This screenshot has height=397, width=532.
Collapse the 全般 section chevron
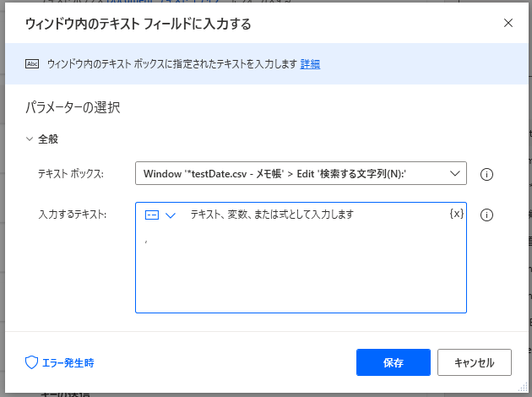tap(30, 139)
